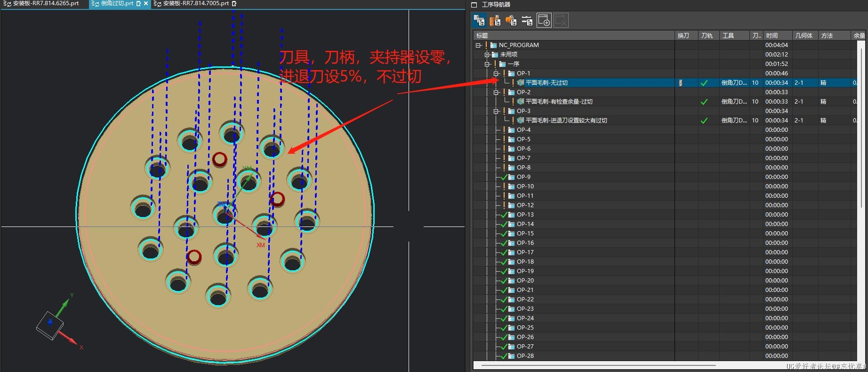Click the view orientation cube in viewport
868x372 pixels.
50,325
